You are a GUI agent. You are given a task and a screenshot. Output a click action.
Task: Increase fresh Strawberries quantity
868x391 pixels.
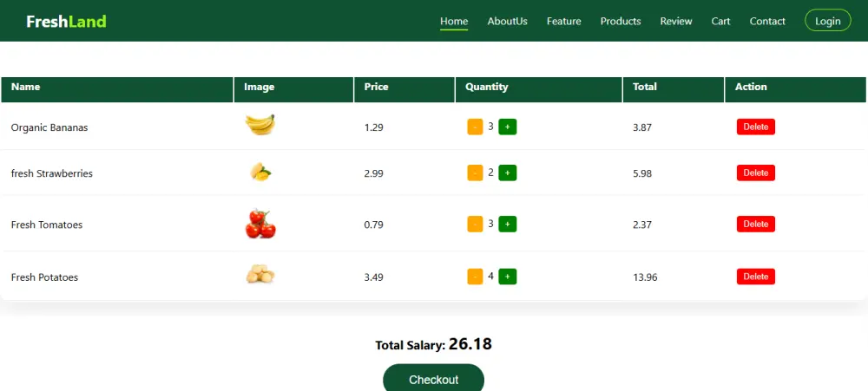[508, 173]
